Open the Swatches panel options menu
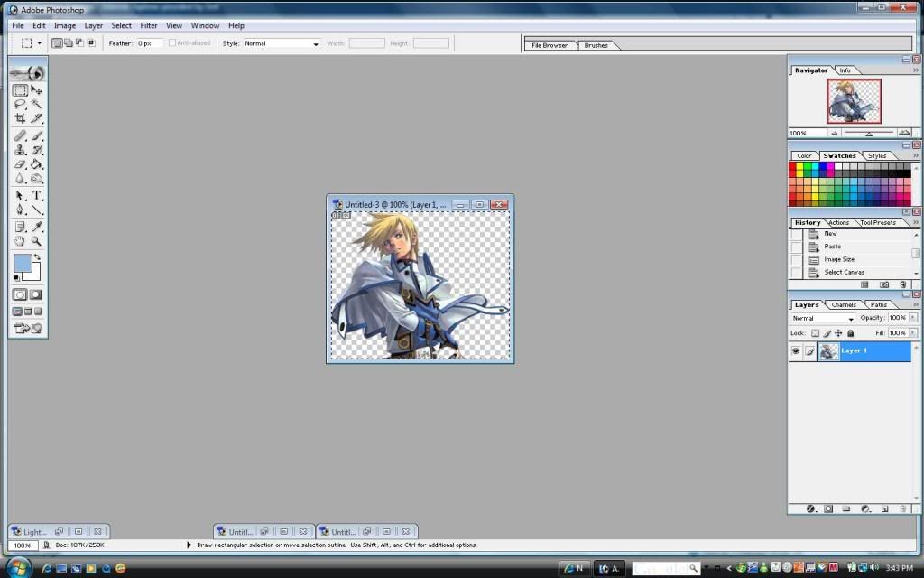 click(916, 155)
